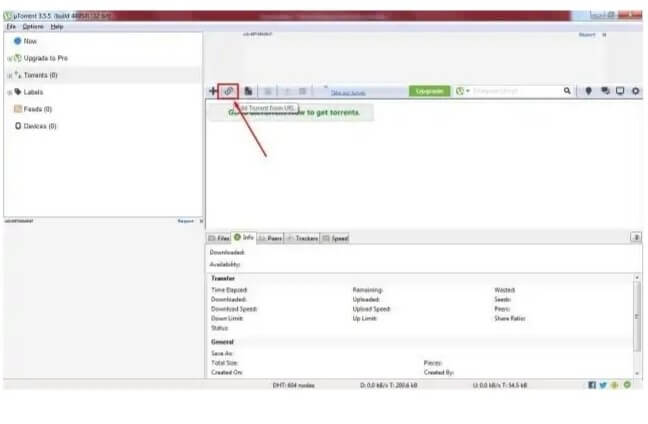Open the Help menu
The width and height of the screenshot is (648, 424).
tap(57, 26)
